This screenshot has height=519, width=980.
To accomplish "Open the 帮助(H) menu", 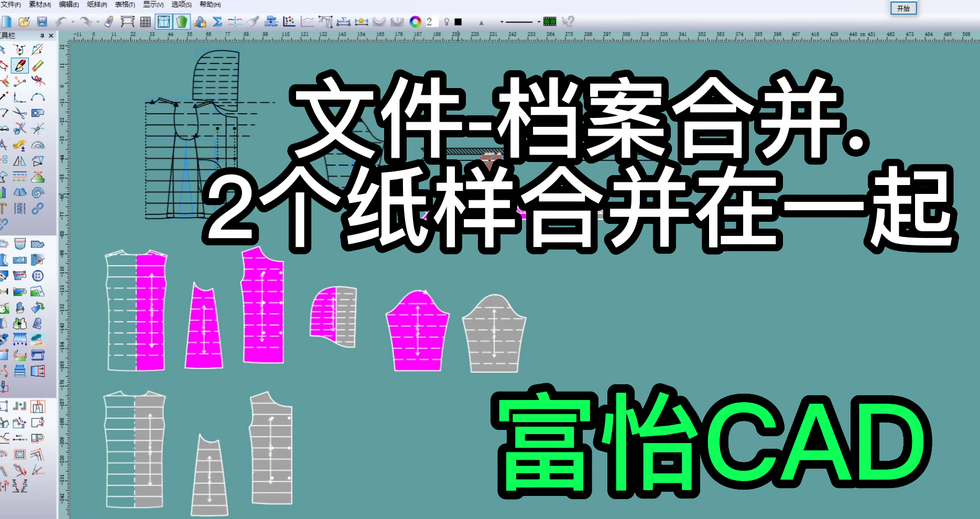I will coord(210,4).
